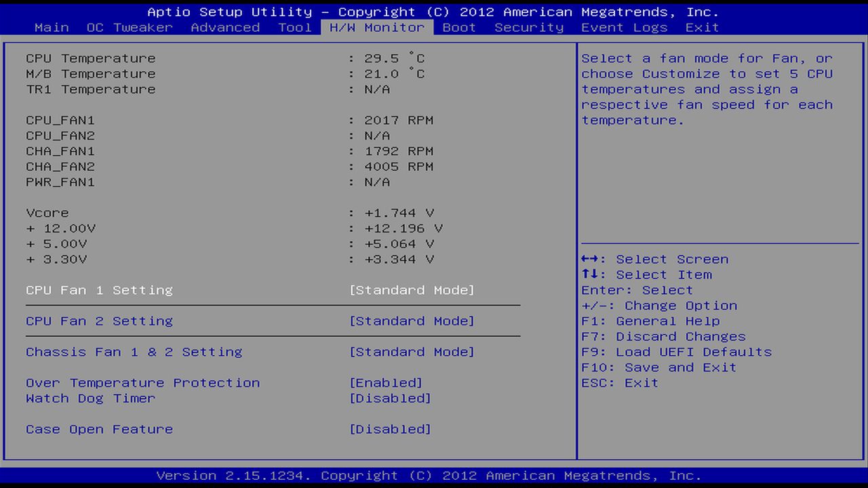Select the Watch Dog Timer option

90,399
